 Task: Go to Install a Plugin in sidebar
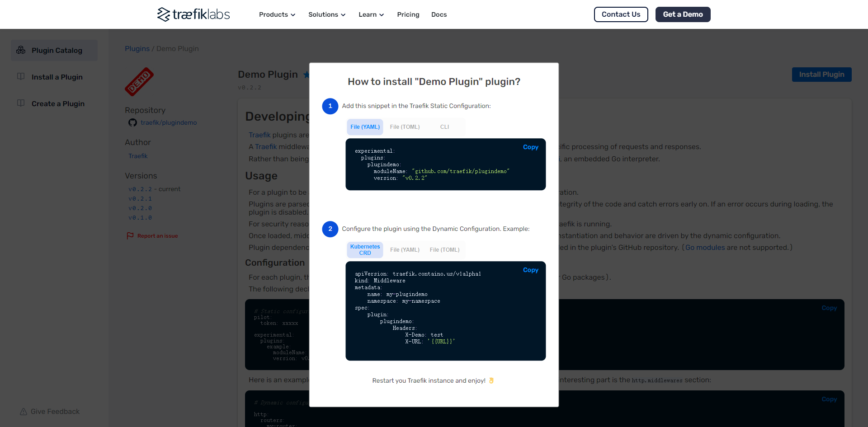[x=57, y=77]
